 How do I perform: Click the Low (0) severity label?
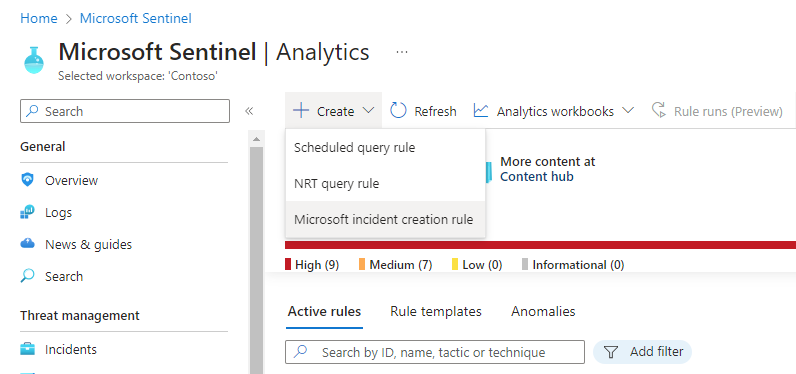[x=482, y=265]
